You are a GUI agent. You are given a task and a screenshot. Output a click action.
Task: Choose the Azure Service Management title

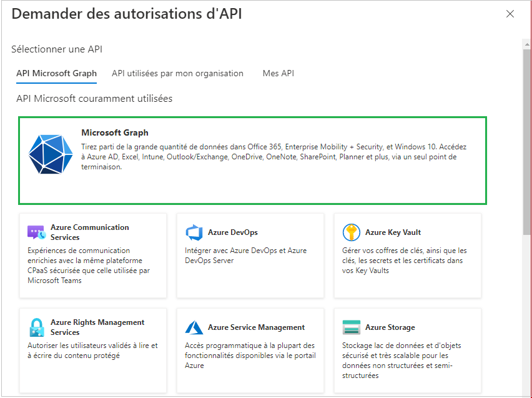point(256,327)
